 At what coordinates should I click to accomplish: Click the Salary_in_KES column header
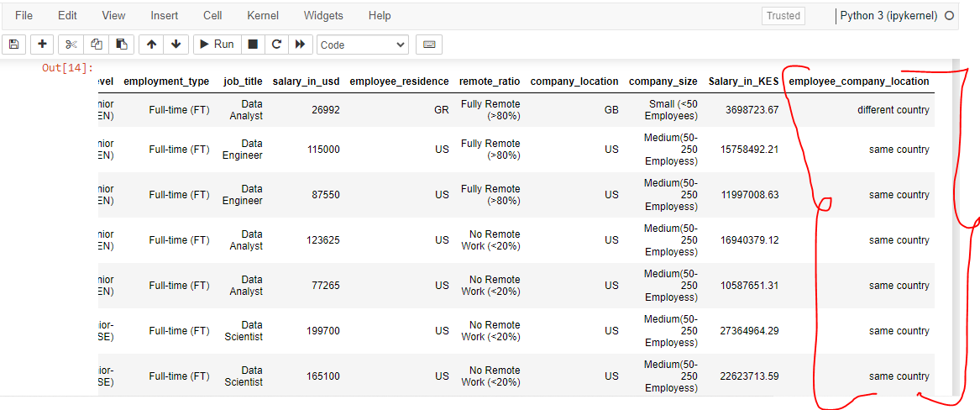743,81
